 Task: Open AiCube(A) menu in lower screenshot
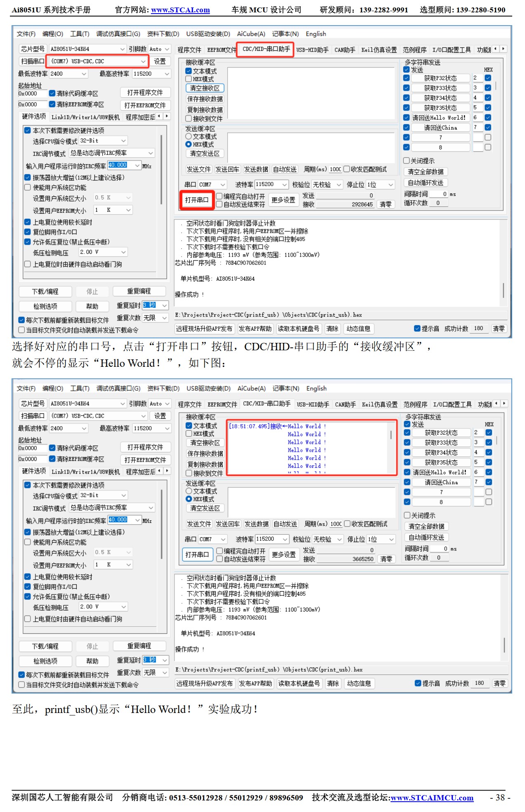[252, 388]
